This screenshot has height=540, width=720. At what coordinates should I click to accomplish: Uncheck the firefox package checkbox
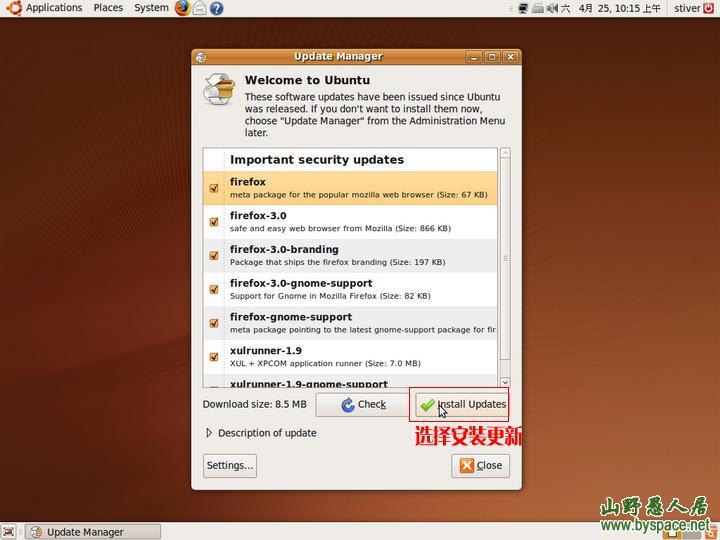[214, 188]
